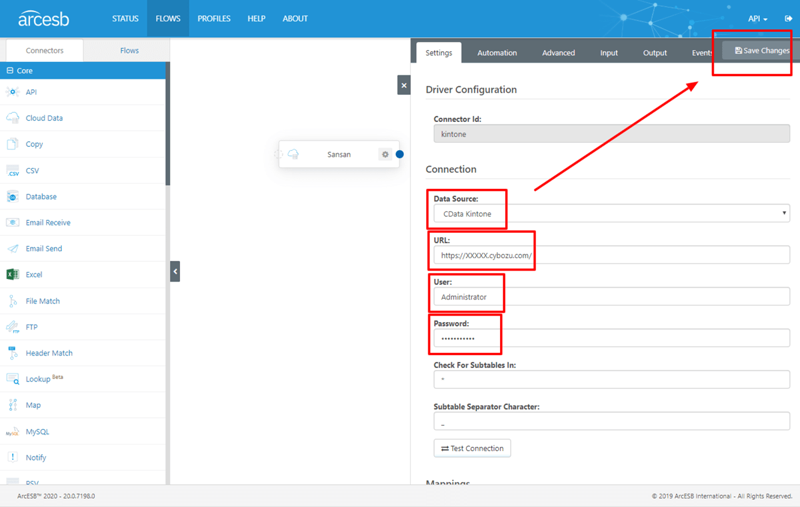Image resolution: width=800 pixels, height=507 pixels.
Task: Open the STATUS menu
Action: click(125, 18)
